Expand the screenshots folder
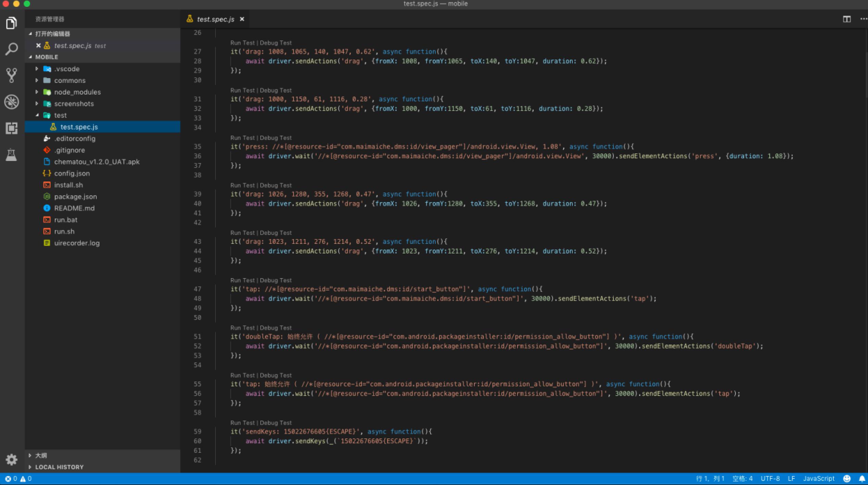Screen dimensions: 868x485 tap(37, 104)
